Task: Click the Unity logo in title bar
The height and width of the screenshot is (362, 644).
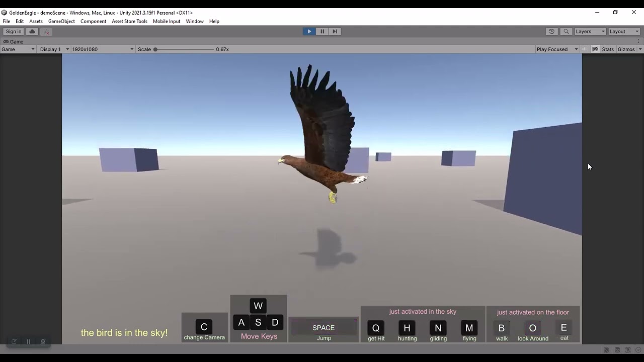Action: coord(4,13)
